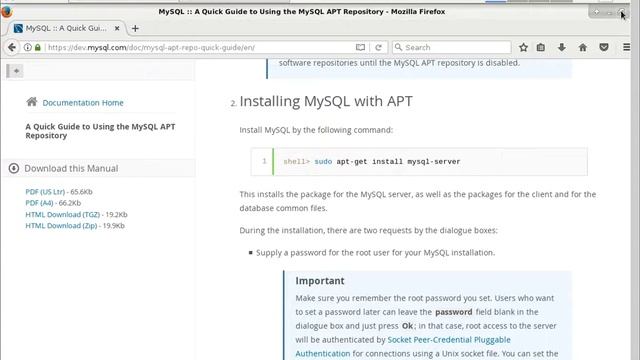The height and width of the screenshot is (360, 640).
Task: Click the magnifier icon in Search box
Action: (398, 47)
